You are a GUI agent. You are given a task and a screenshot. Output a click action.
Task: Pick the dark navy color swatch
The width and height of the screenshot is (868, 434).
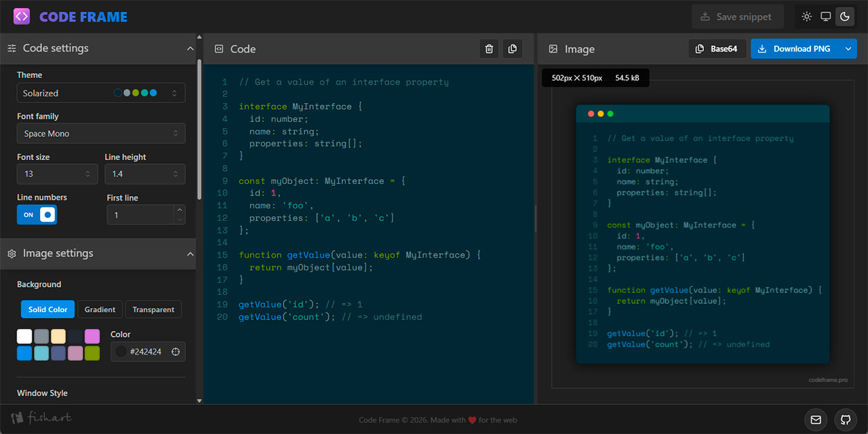click(75, 336)
